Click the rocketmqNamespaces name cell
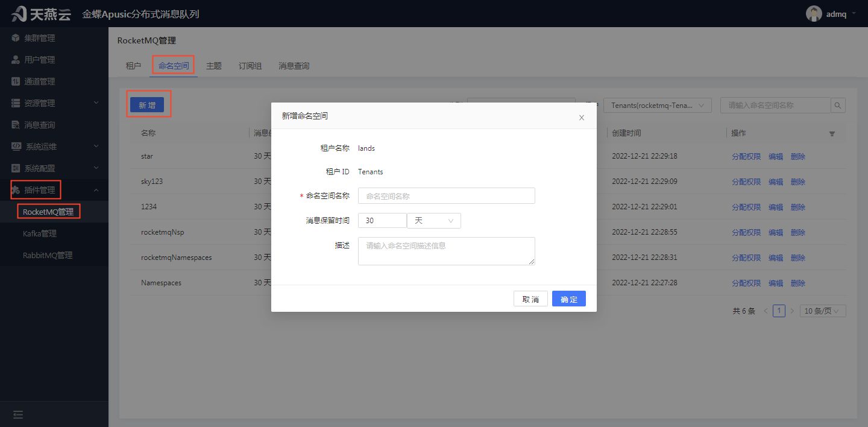This screenshot has width=868, height=427. (176, 258)
